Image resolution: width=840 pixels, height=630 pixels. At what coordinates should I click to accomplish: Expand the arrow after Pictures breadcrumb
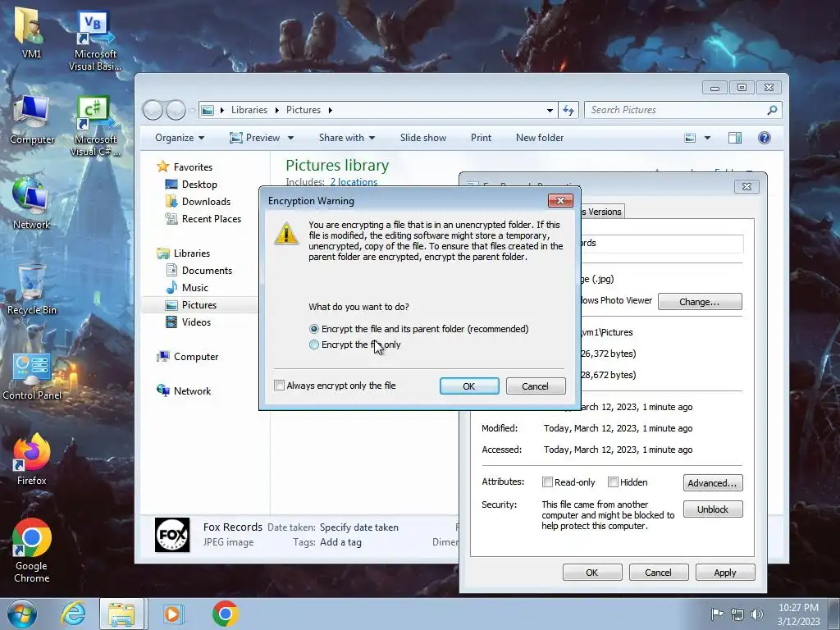330,110
